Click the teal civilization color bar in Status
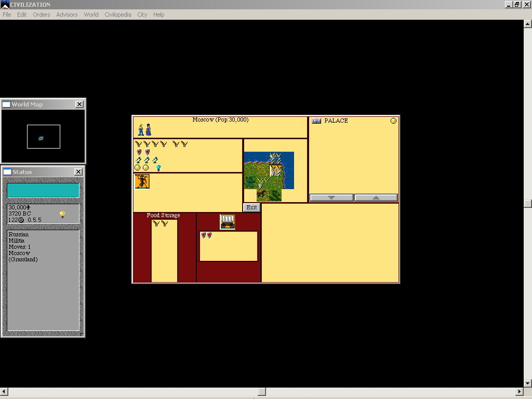 click(x=43, y=190)
